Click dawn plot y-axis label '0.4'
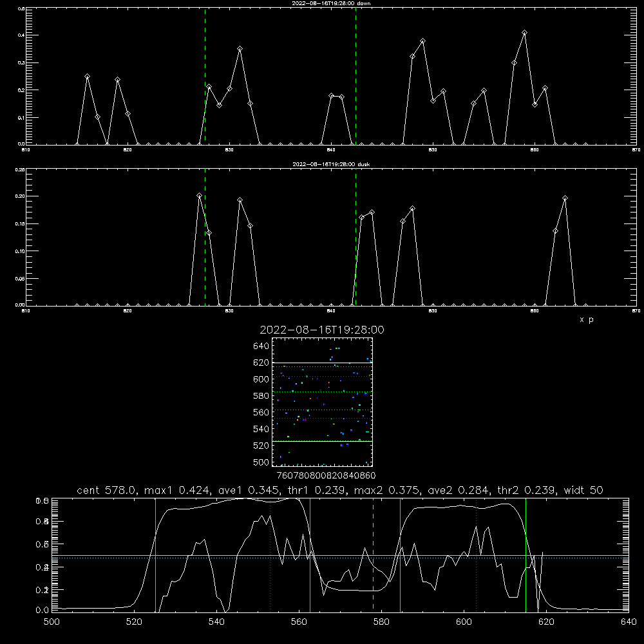 coord(22,35)
